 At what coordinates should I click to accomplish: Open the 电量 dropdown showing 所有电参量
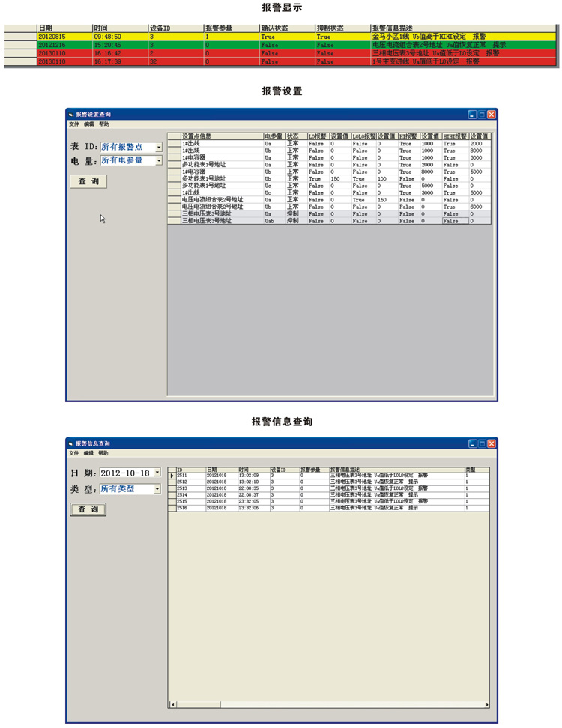tap(158, 161)
